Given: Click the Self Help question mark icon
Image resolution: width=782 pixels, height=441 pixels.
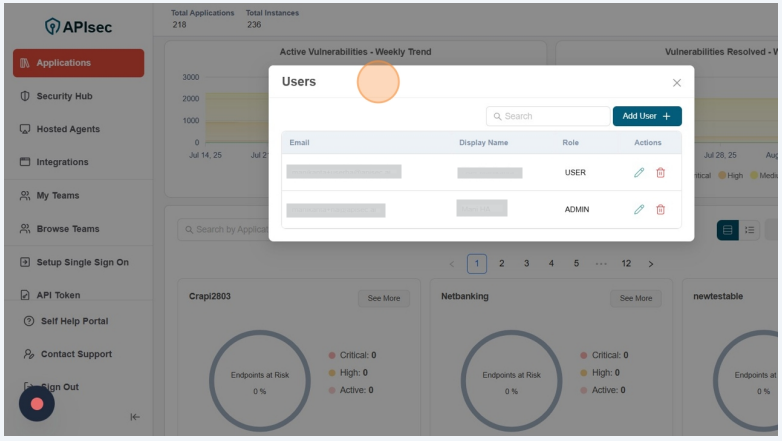Looking at the screenshot, I should tap(29, 321).
